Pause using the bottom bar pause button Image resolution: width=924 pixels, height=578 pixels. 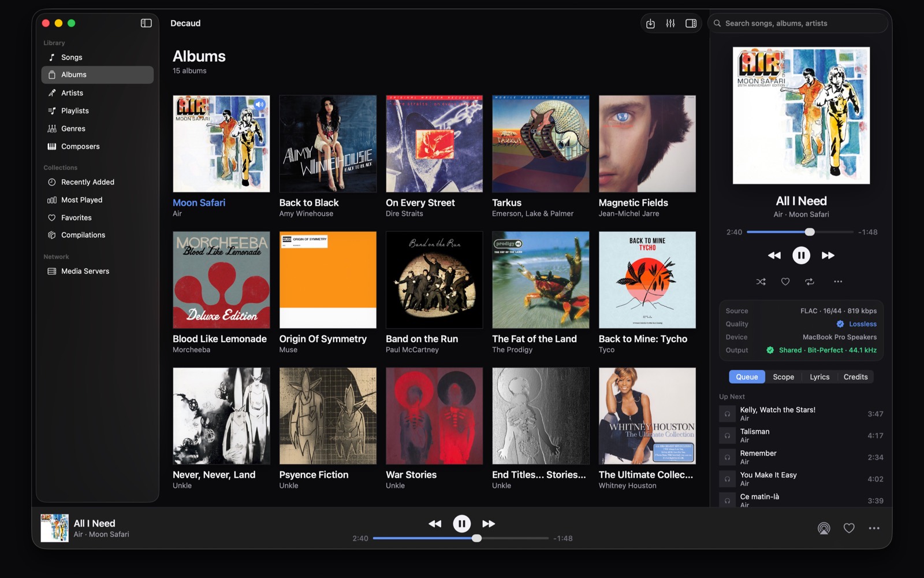click(x=461, y=524)
